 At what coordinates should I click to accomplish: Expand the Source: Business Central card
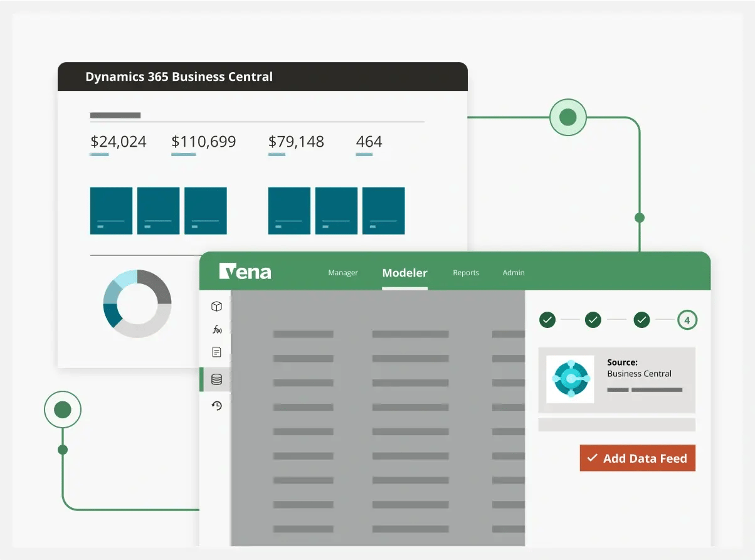[616, 378]
